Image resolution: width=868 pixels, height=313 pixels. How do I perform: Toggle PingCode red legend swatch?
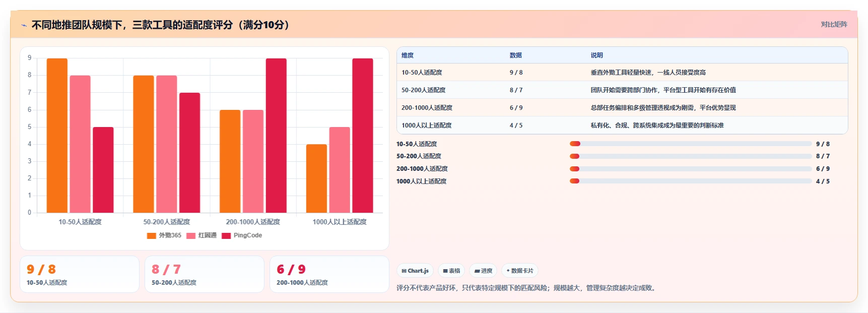(x=226, y=235)
